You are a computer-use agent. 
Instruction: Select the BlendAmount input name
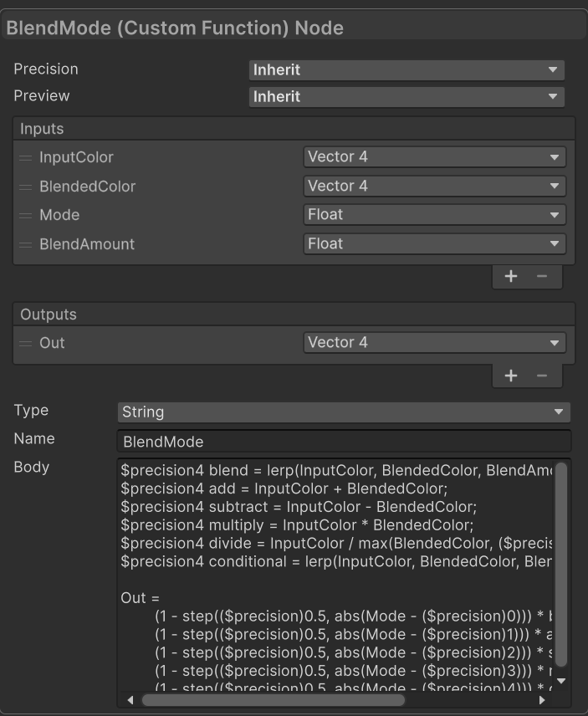[87, 244]
